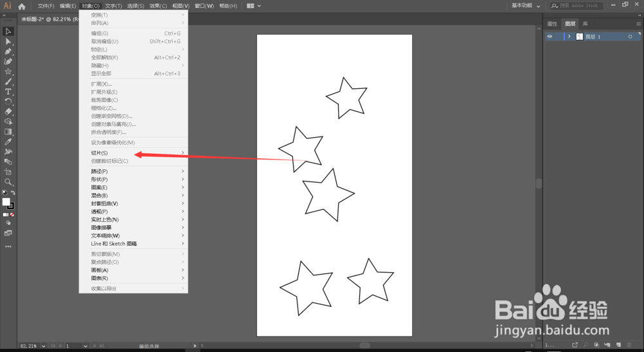Open the 视图(V) menu
The width and height of the screenshot is (644, 352).
pyautogui.click(x=181, y=6)
